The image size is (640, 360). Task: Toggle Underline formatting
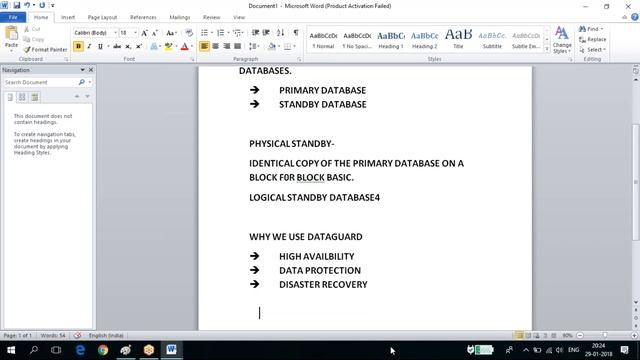pos(100,46)
